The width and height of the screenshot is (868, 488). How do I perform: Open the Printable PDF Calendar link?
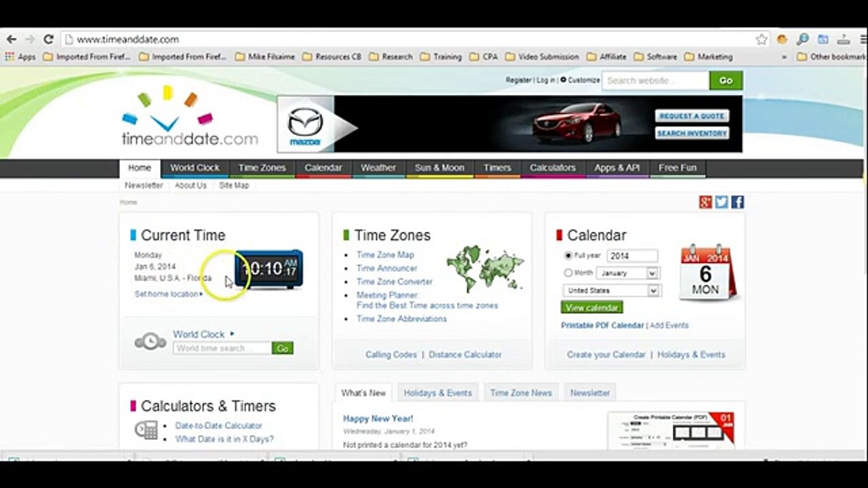point(602,325)
